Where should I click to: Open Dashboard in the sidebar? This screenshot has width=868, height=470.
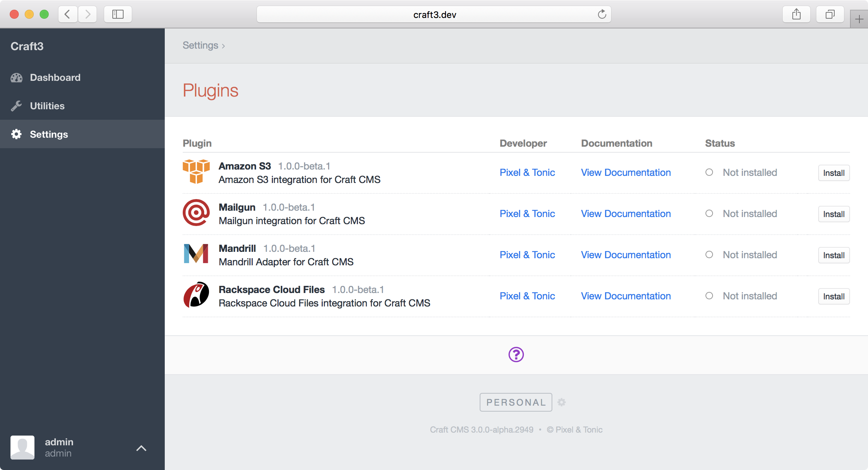[x=82, y=77]
